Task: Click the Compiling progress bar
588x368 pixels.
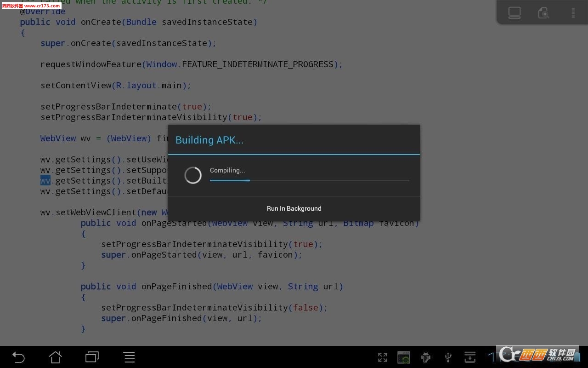Action: 309,180
